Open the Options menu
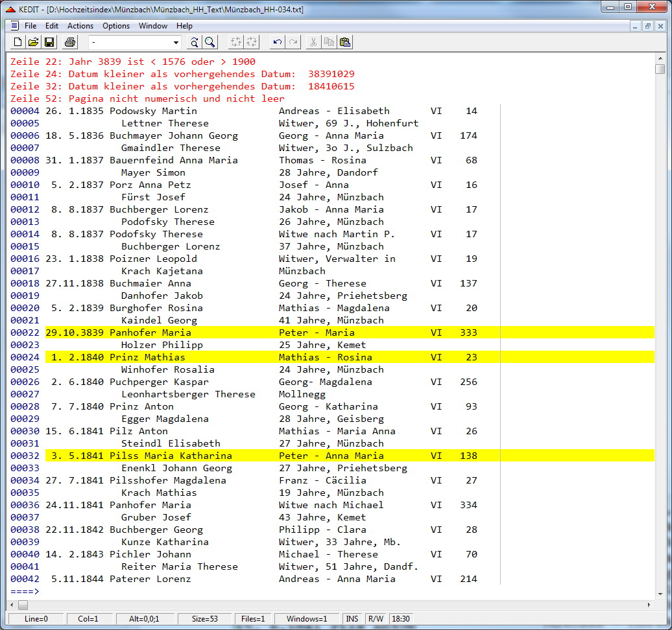This screenshot has width=672, height=630. (116, 26)
